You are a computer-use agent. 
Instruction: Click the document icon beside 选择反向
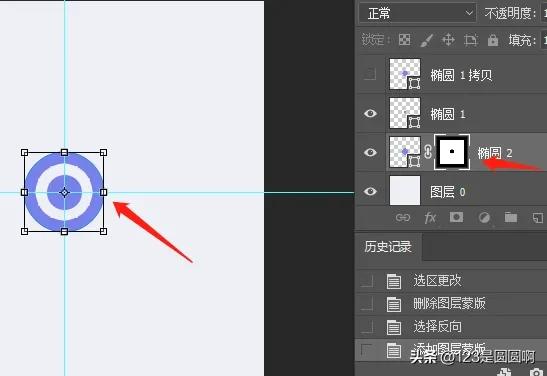(394, 328)
